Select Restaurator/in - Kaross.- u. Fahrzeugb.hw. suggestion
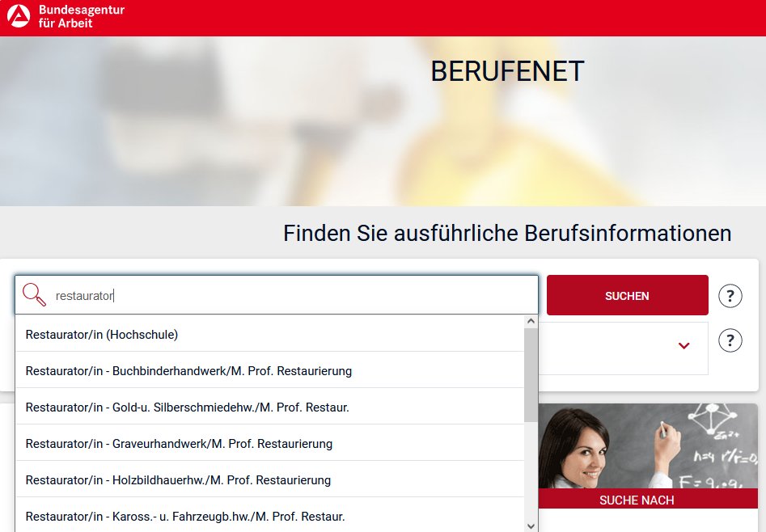This screenshot has height=532, width=766. 269,515
